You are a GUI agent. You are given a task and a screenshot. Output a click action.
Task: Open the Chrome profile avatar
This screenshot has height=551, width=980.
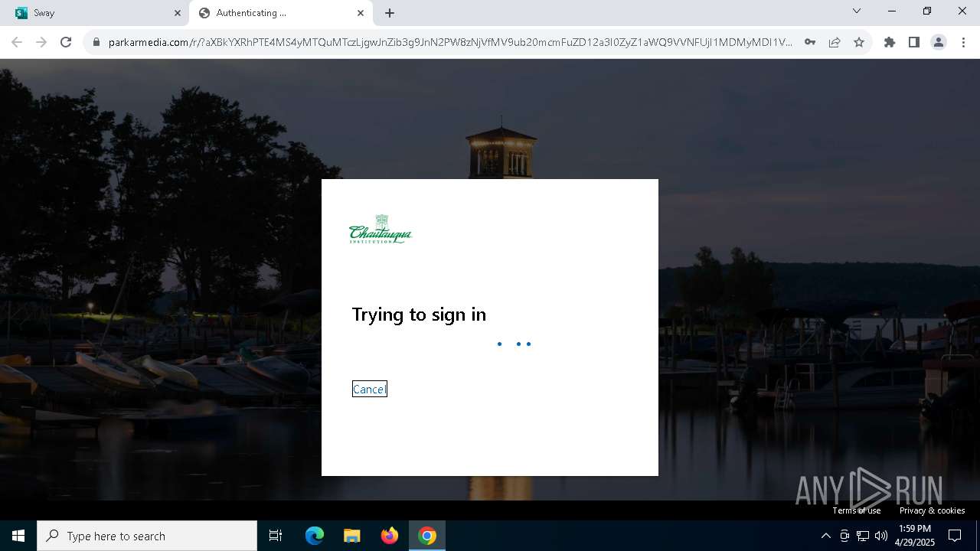coord(939,42)
